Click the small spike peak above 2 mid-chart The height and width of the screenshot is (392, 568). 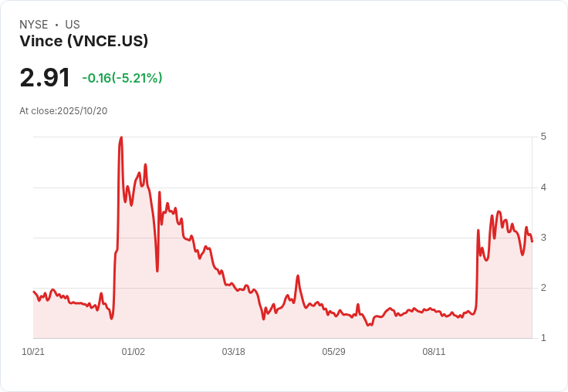[x=298, y=276]
